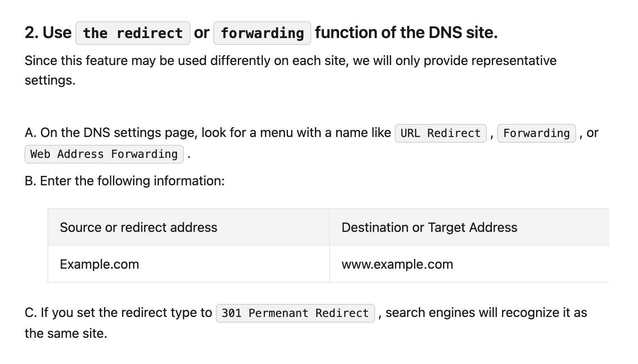This screenshot has width=638, height=364.
Task: Click the "Example.com" table cell
Action: 100,264
